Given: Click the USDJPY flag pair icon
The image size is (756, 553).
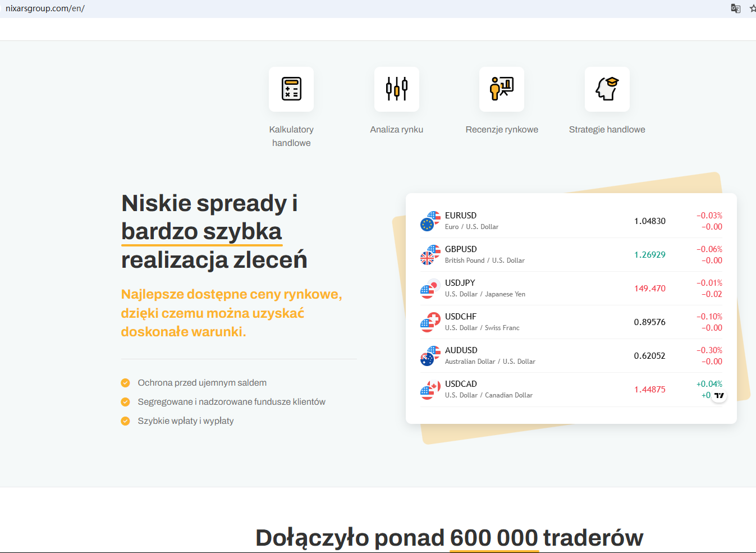Looking at the screenshot, I should coord(430,289).
